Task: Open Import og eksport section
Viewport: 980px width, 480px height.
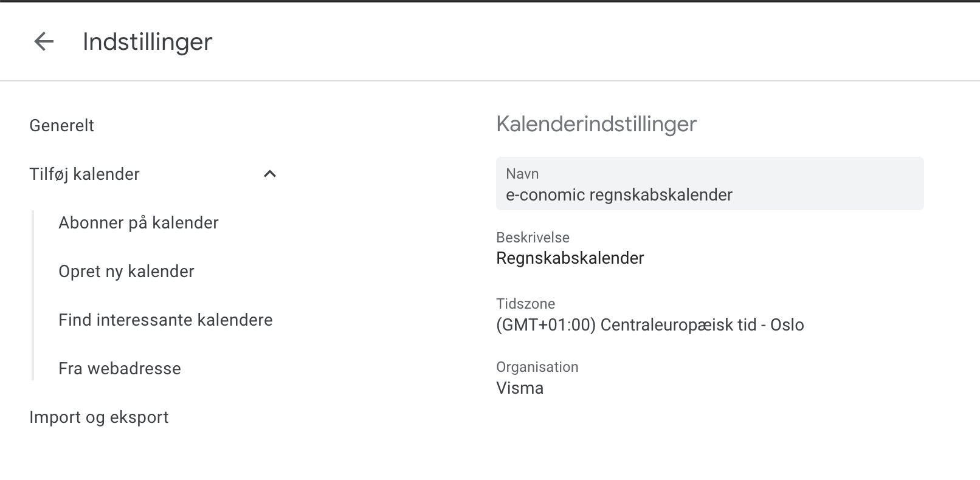Action: [99, 417]
